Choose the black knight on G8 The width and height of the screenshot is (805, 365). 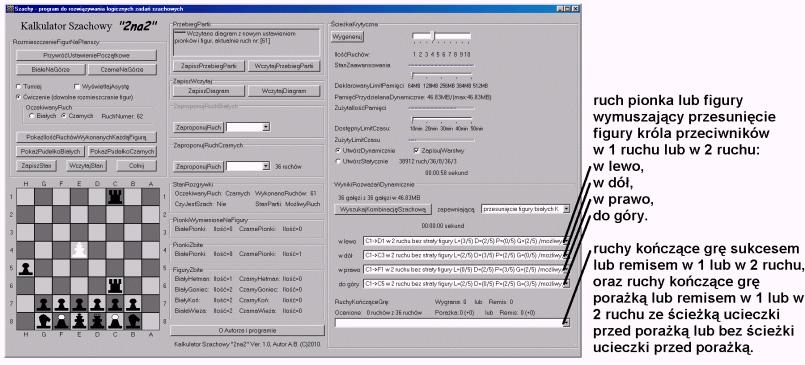(43, 320)
